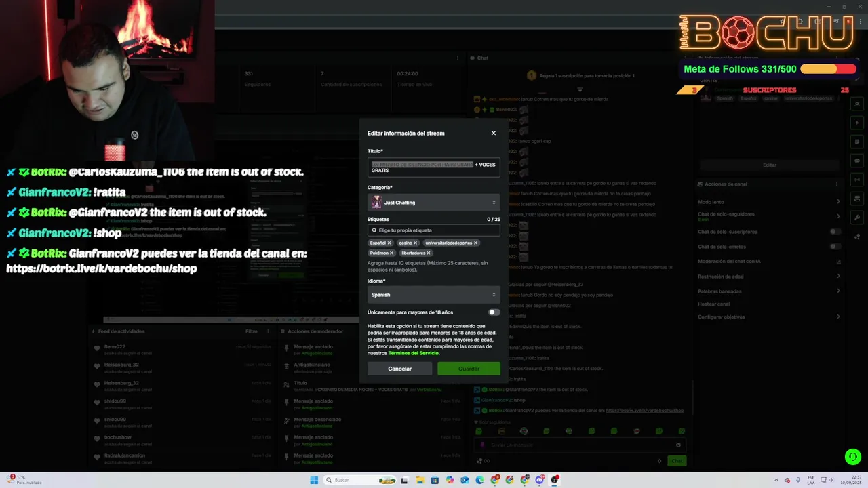Screen dimensions: 868x488
Task: Remove the Español tag
Action: pyautogui.click(x=389, y=243)
